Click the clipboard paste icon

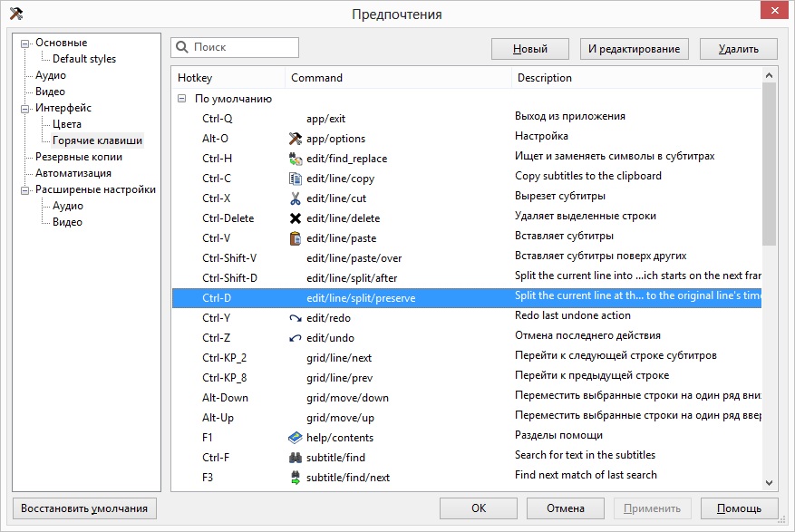295,238
